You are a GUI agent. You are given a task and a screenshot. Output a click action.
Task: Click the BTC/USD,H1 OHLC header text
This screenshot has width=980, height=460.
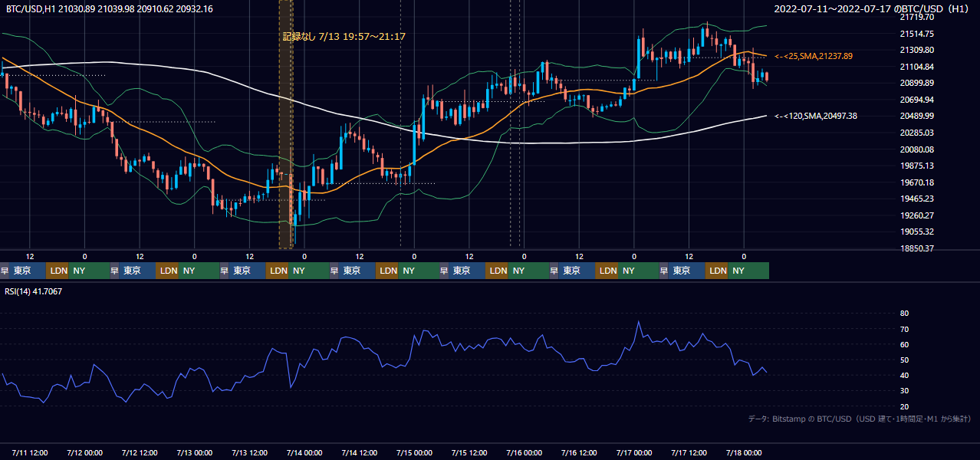[x=110, y=8]
